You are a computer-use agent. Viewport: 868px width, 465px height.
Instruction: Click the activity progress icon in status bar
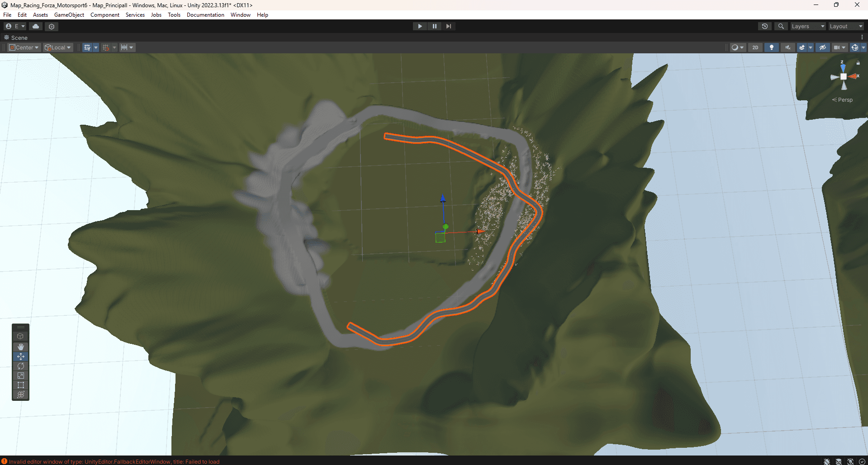862,461
